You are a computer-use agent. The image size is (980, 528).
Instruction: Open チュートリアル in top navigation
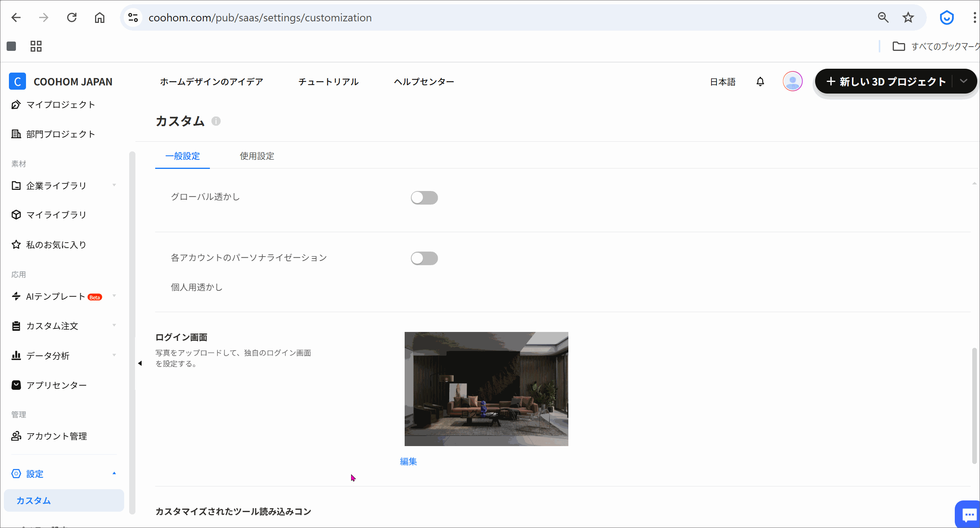pyautogui.click(x=328, y=82)
